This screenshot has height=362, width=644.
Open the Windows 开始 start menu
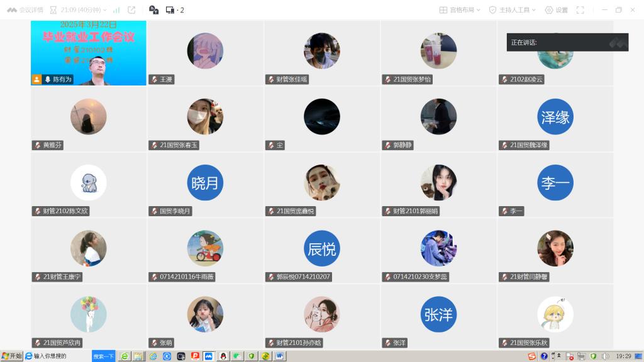point(11,356)
